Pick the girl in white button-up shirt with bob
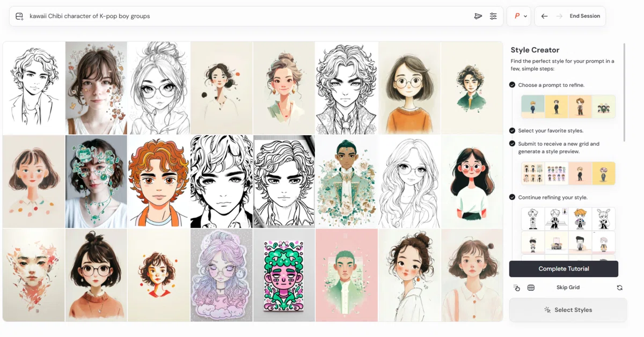The width and height of the screenshot is (644, 337). [x=472, y=275]
